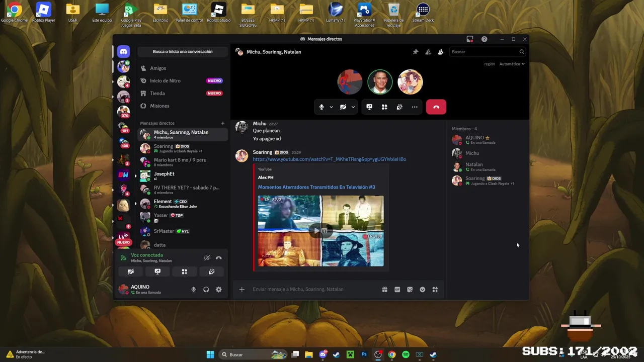The image size is (644, 362).
Task: Turn on camera in call control bar
Action: click(x=343, y=107)
